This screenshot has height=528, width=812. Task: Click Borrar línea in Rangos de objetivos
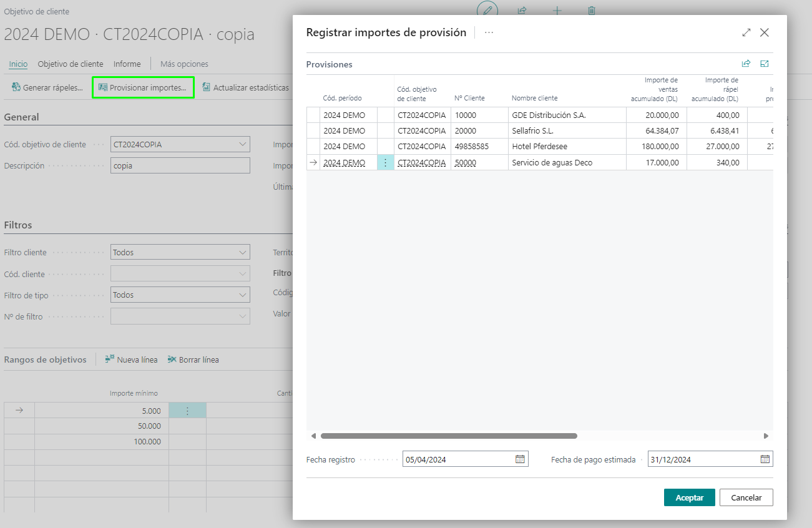pyautogui.click(x=193, y=359)
